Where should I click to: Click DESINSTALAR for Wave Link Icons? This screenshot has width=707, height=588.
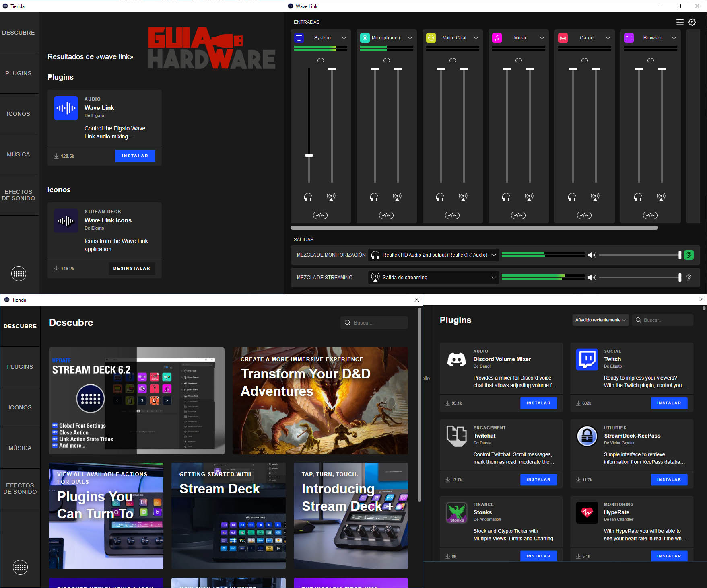(132, 269)
